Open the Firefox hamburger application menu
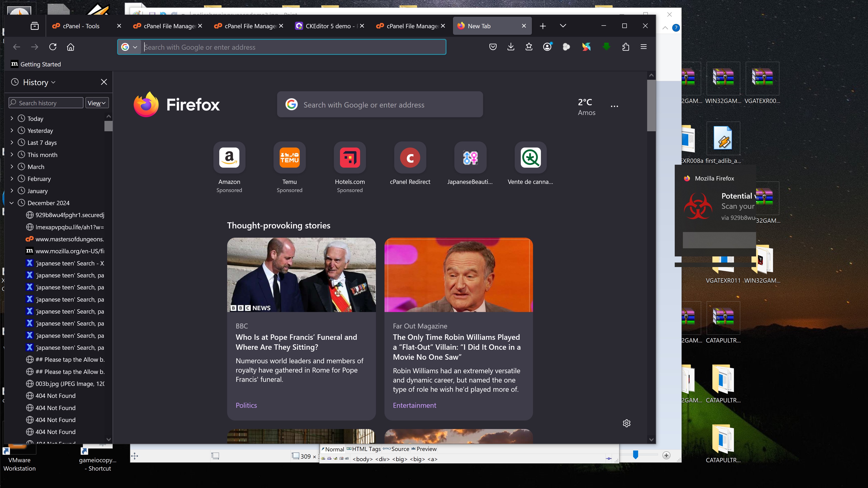This screenshot has height=488, width=868. coord(644,47)
